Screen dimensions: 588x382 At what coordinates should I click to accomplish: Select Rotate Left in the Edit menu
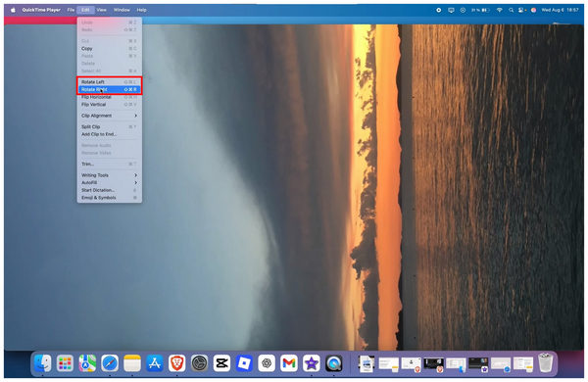(x=109, y=82)
